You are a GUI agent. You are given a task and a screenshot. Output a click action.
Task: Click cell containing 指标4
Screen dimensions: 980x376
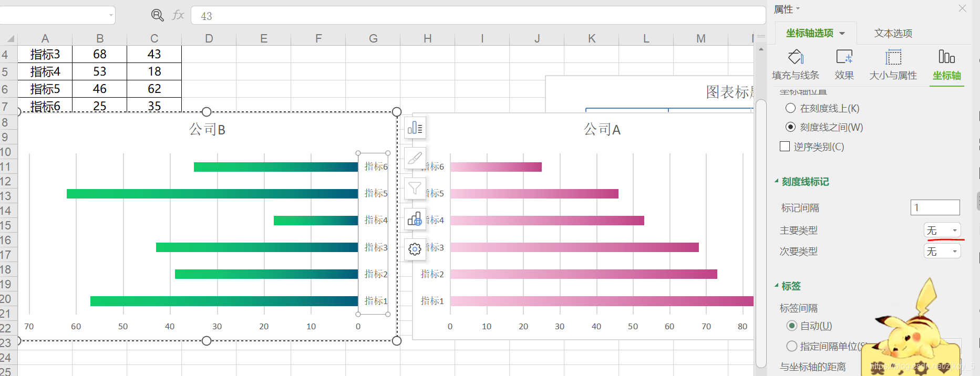45,71
